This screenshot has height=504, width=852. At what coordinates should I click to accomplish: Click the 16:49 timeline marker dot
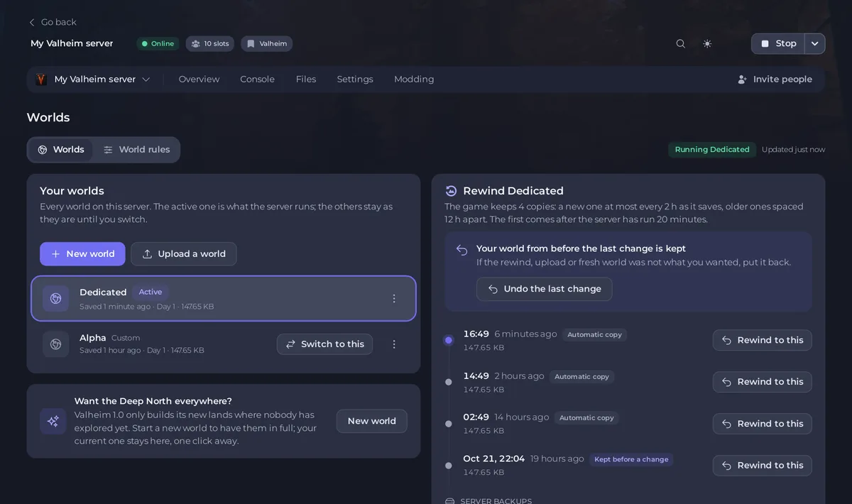[x=449, y=340]
